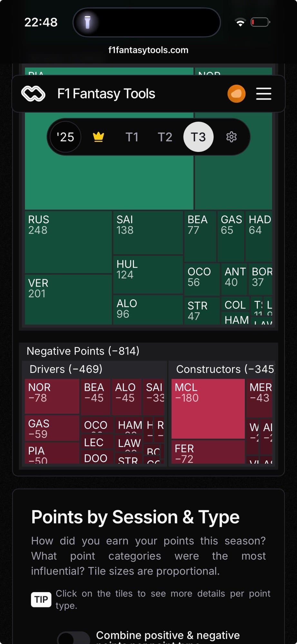This screenshot has width=297, height=644.
Task: Select the RUS 248 points tile
Action: (x=68, y=241)
